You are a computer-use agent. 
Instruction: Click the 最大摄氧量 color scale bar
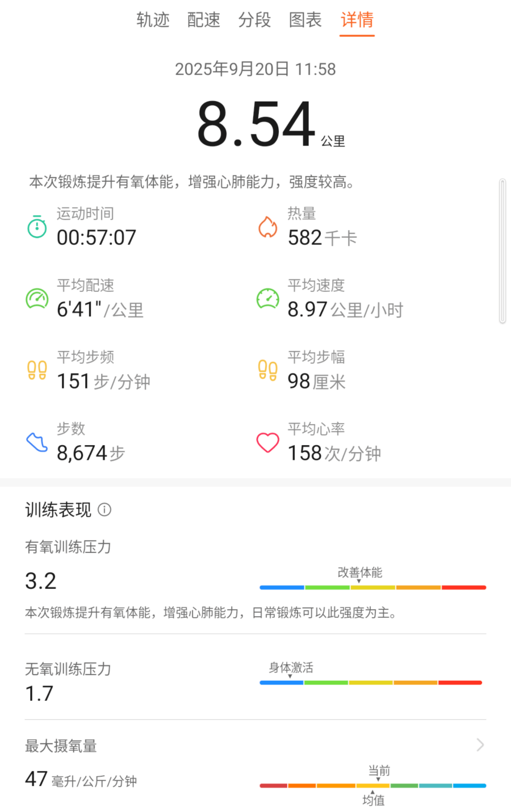[372, 786]
